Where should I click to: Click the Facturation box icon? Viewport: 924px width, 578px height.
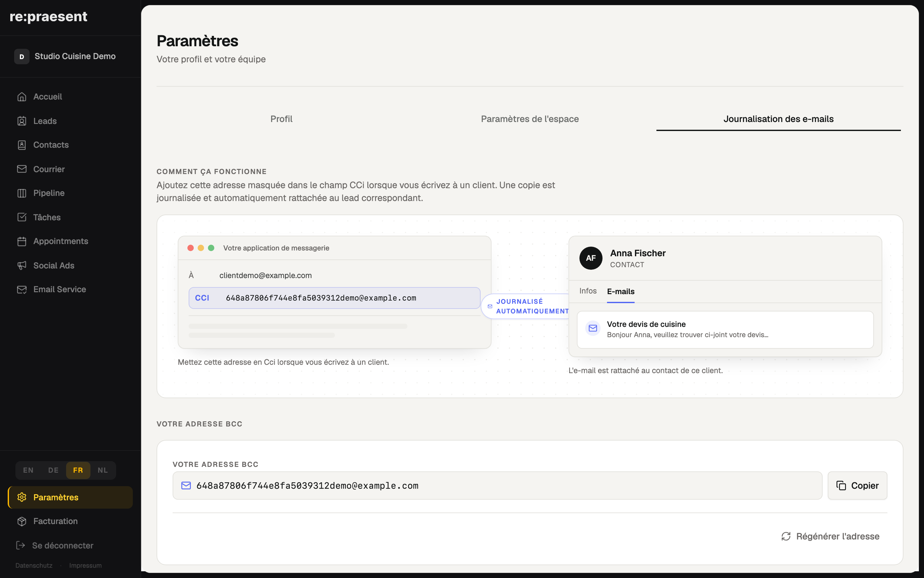[22, 521]
